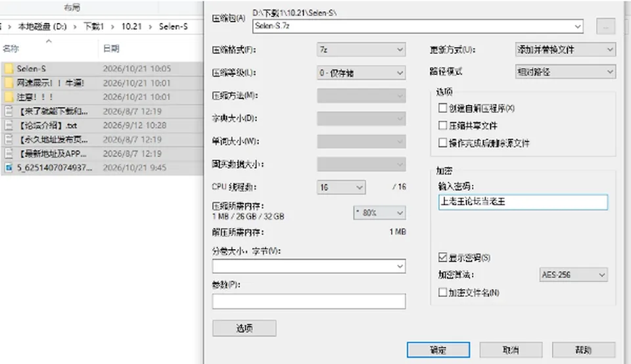Open the 更新方式 dropdown
The height and width of the screenshot is (364, 631).
coord(565,50)
